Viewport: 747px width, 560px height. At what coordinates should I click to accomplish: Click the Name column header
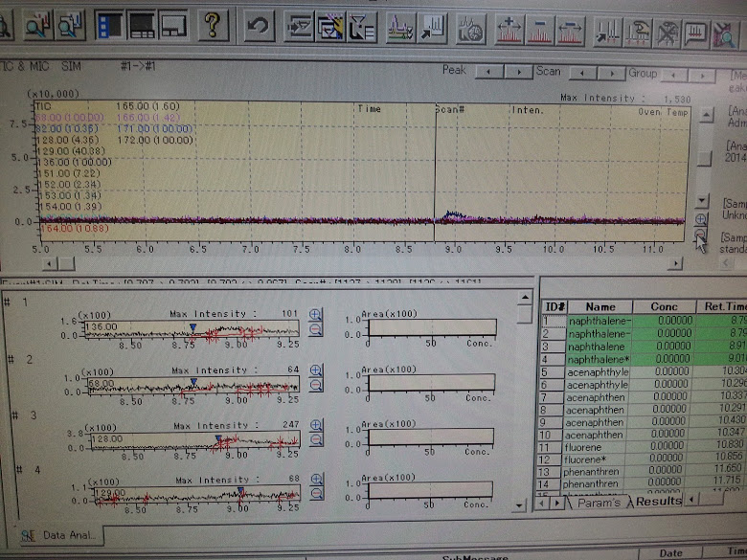click(600, 307)
